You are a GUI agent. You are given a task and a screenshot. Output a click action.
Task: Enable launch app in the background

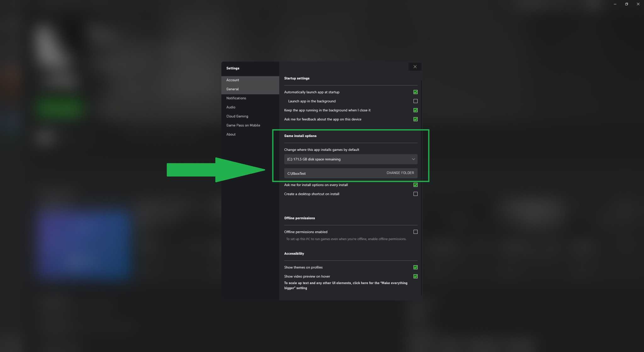click(415, 101)
